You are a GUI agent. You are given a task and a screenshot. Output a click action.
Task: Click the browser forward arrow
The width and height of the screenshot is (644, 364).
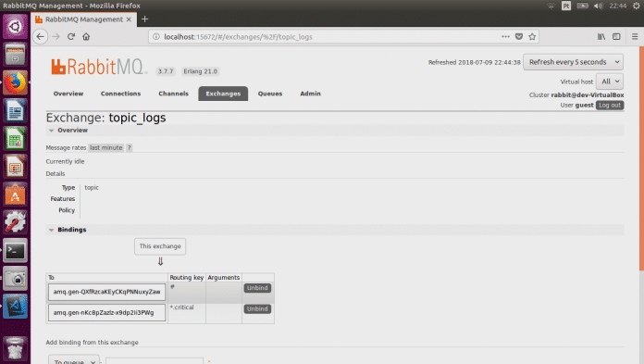(x=56, y=37)
